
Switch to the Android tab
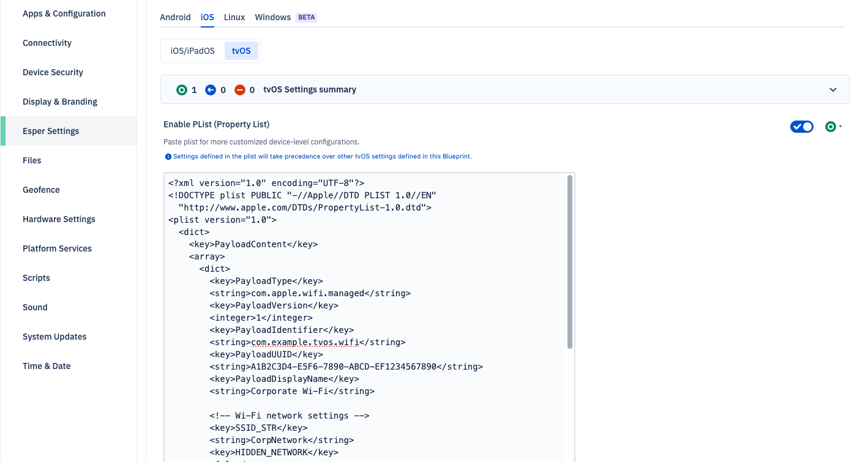175,17
